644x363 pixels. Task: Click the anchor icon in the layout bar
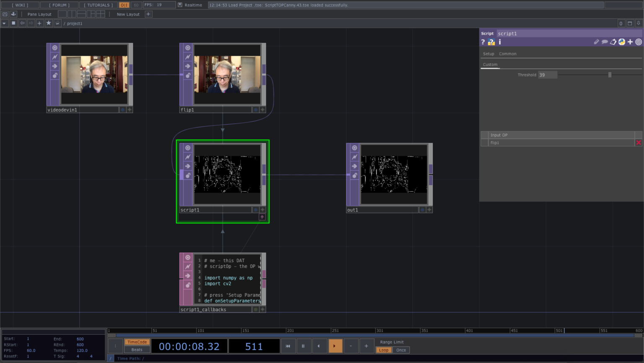tap(13, 14)
